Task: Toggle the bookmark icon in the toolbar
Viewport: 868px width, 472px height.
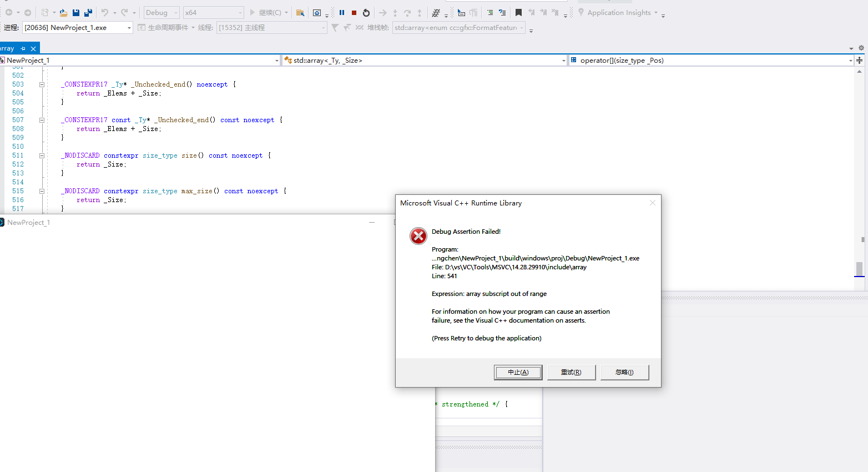Action: 518,13
